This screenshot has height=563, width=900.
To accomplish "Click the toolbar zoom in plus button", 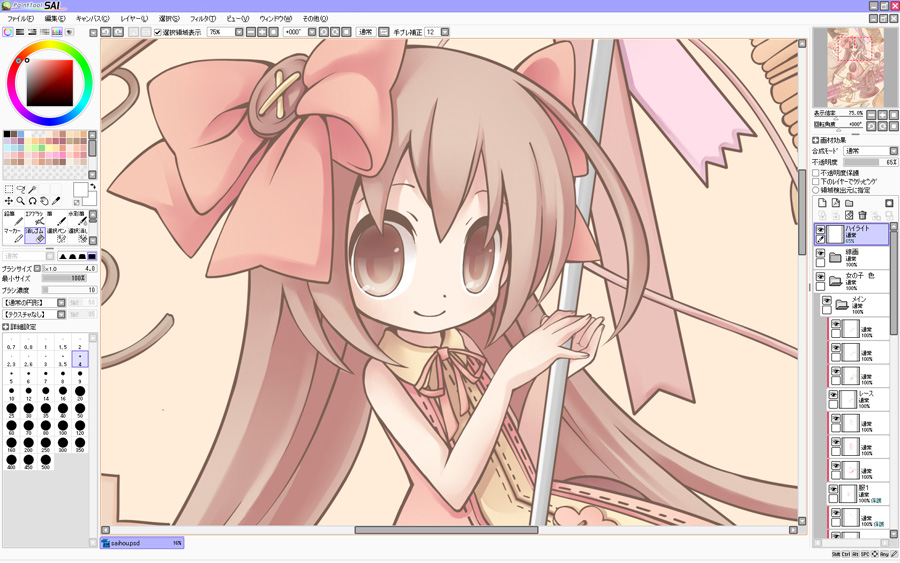I will 262,32.
